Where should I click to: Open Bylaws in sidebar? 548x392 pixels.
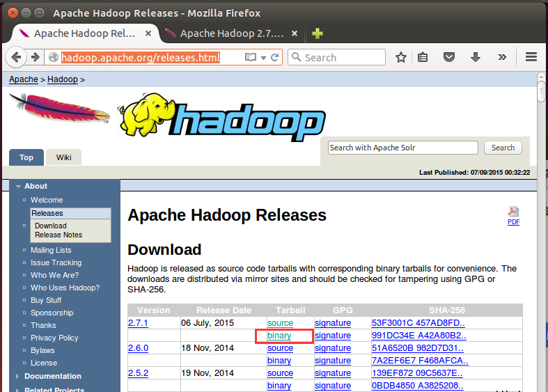click(x=42, y=350)
